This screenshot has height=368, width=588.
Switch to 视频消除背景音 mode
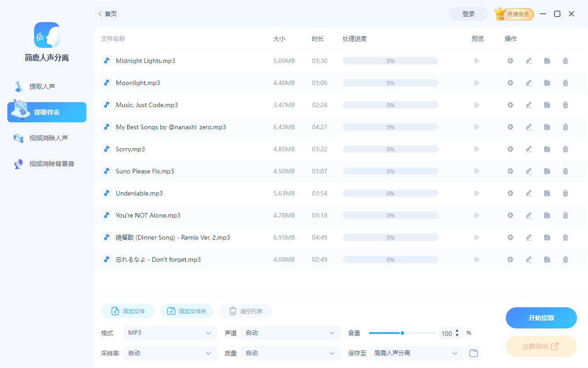[x=46, y=163]
